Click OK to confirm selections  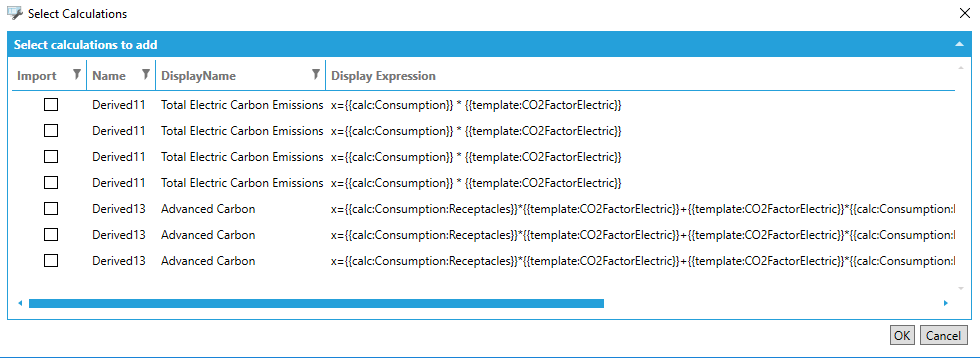902,335
